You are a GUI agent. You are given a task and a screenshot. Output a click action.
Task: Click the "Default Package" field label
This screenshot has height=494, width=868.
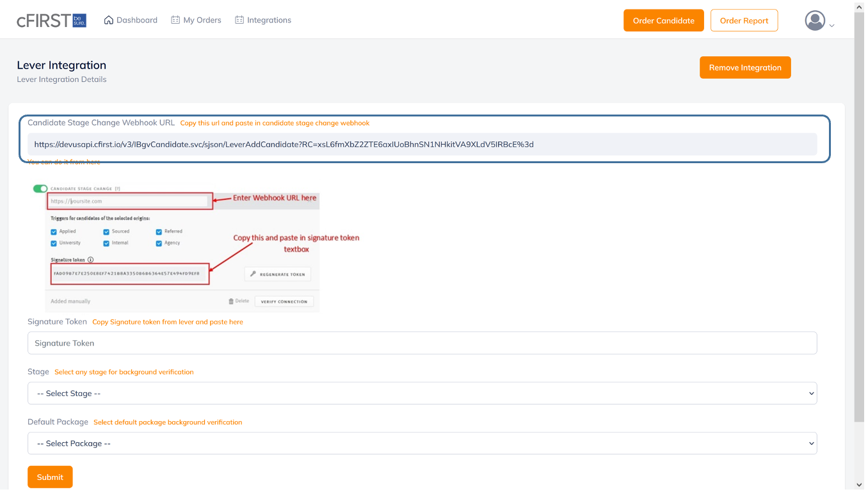tap(58, 422)
